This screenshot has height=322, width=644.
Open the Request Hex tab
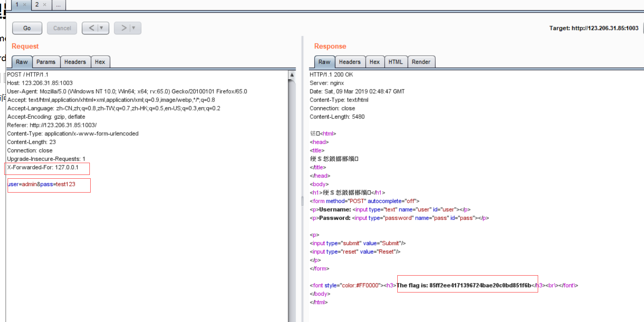[x=100, y=62]
